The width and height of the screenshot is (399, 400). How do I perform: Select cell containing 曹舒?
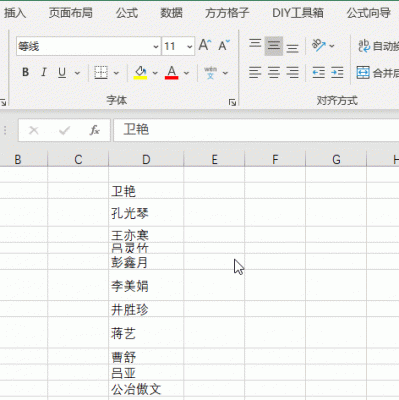click(x=146, y=357)
